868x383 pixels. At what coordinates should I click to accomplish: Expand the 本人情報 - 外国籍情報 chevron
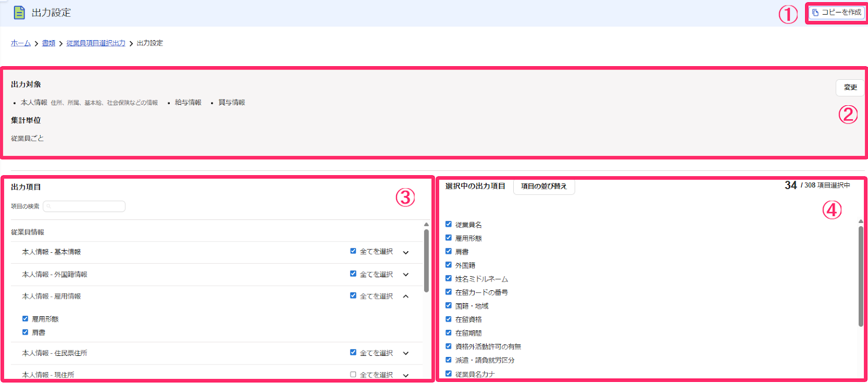pos(406,275)
